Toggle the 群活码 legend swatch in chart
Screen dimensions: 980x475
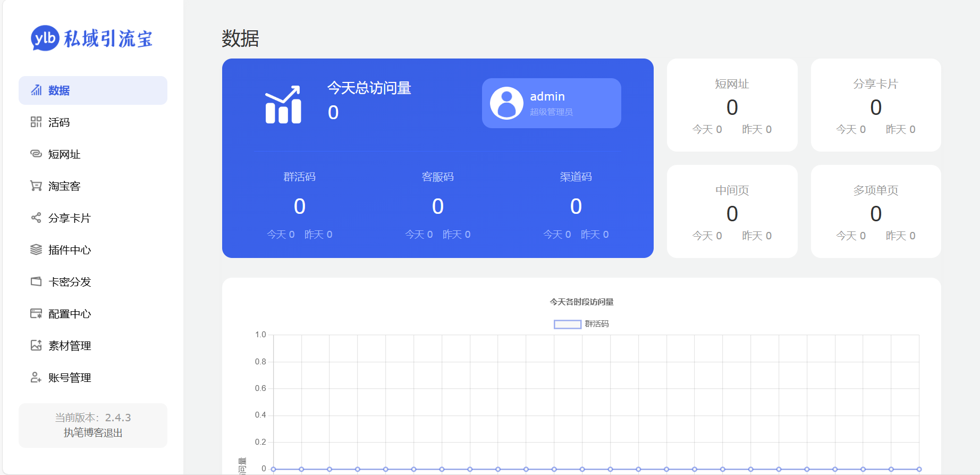pyautogui.click(x=568, y=324)
